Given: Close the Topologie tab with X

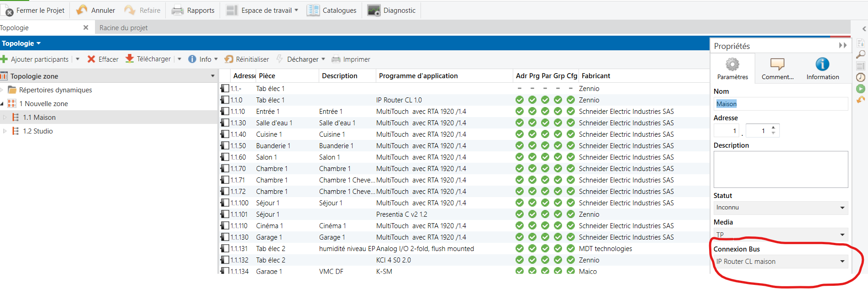Looking at the screenshot, I should 86,27.
